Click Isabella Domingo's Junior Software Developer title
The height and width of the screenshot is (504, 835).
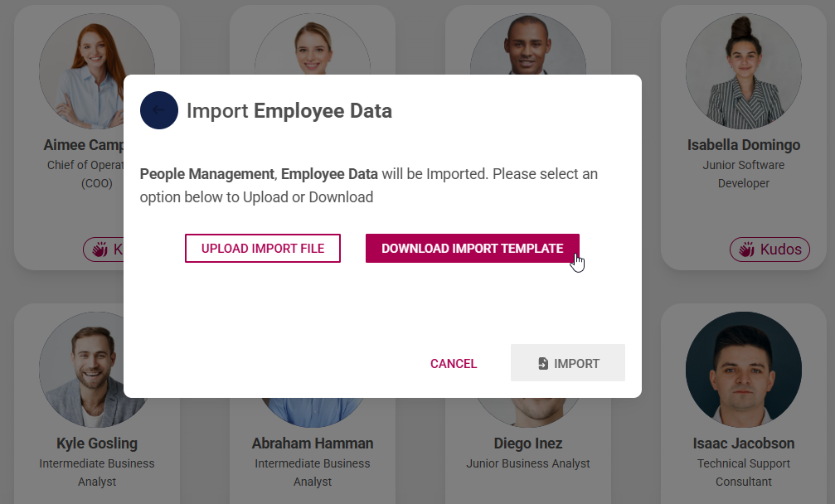point(743,173)
